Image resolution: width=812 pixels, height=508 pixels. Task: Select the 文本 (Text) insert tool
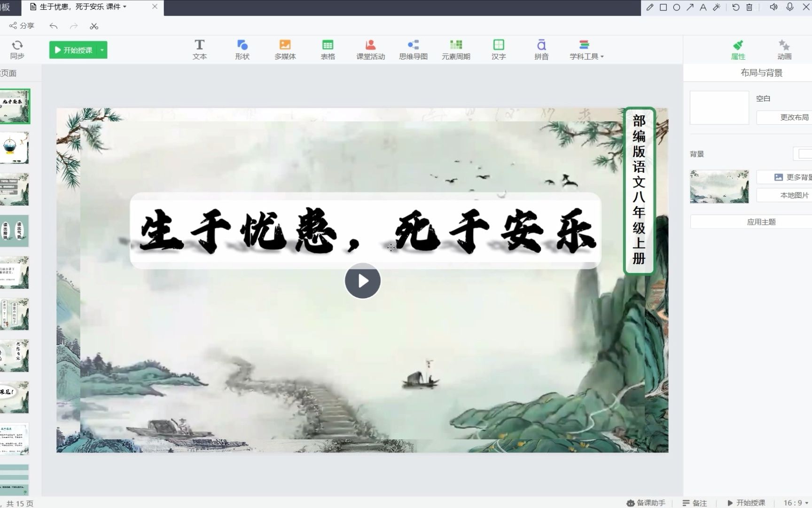(x=199, y=49)
